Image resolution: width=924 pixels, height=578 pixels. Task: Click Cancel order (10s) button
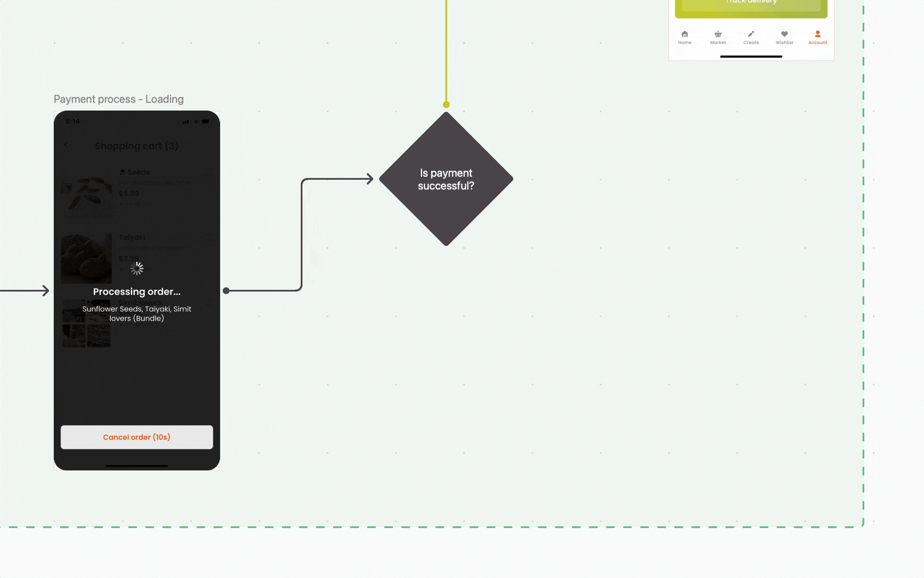[137, 437]
